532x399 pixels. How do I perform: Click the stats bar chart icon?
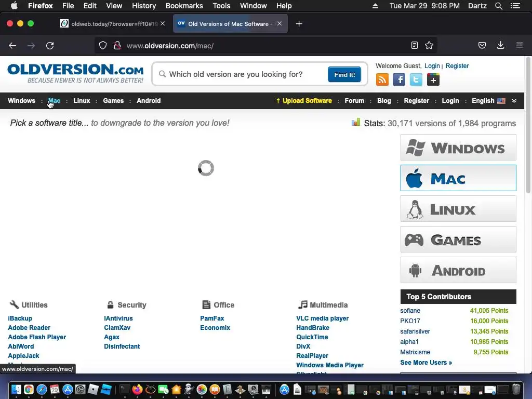click(355, 122)
